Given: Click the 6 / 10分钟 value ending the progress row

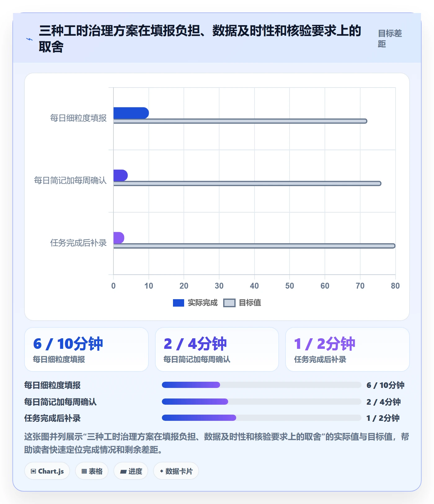Looking at the screenshot, I should [x=385, y=385].
